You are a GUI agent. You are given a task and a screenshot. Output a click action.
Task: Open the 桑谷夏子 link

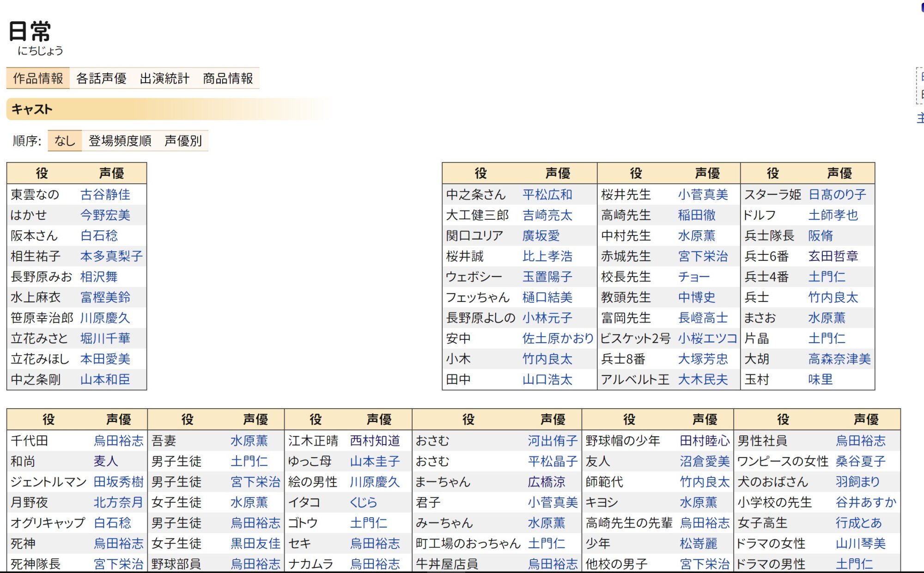860,461
